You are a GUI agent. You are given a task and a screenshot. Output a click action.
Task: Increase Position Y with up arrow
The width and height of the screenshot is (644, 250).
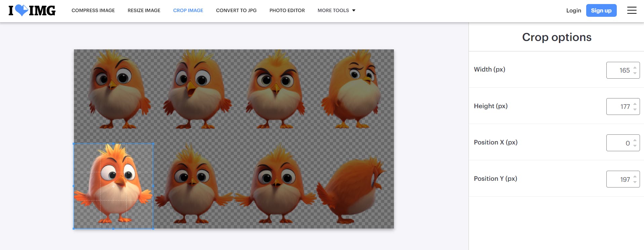(635, 176)
